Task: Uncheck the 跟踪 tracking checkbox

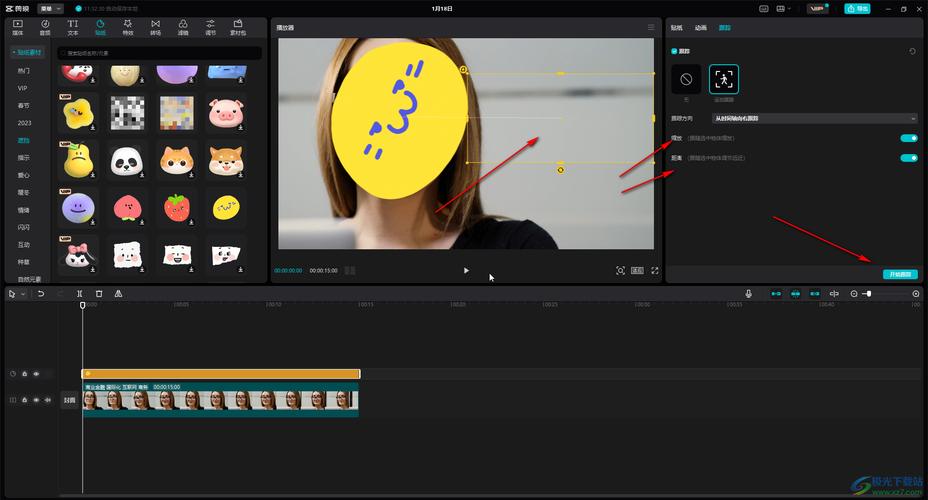Action: 674,51
